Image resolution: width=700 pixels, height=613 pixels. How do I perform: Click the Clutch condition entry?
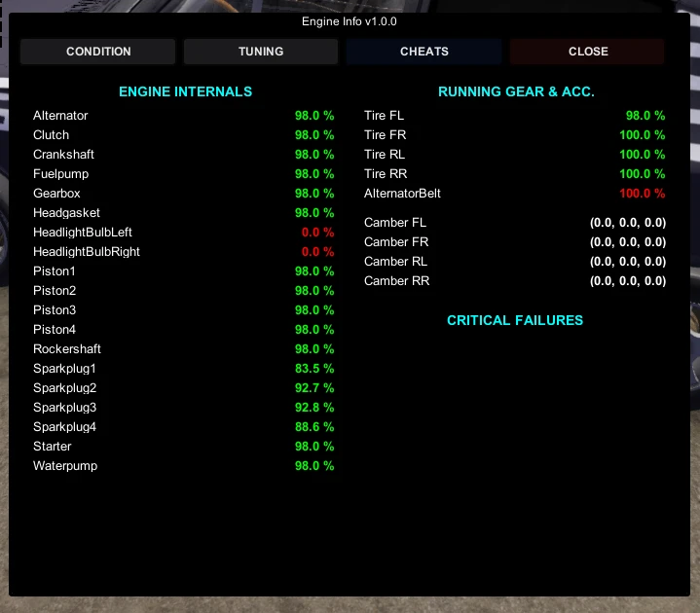tap(51, 134)
